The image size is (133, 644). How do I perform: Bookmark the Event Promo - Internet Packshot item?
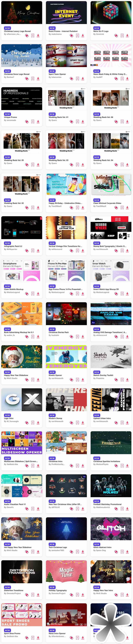coord(77,36)
